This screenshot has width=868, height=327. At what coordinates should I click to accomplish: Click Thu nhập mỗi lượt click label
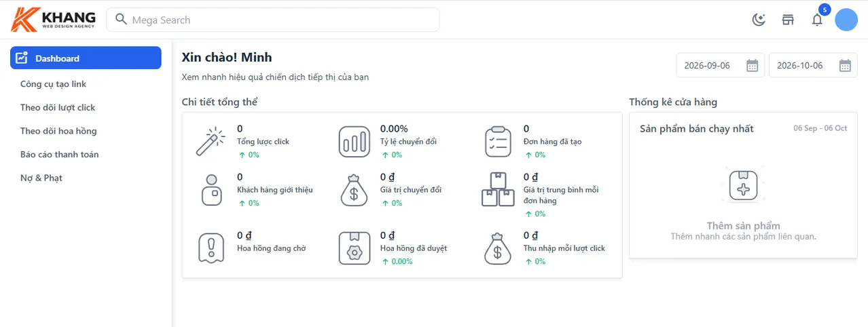click(x=564, y=248)
